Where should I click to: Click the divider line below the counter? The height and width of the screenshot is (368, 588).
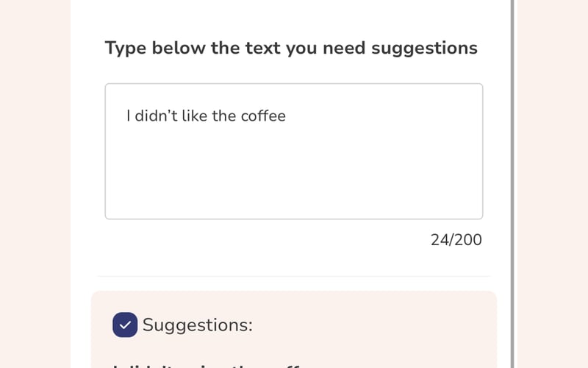(294, 277)
